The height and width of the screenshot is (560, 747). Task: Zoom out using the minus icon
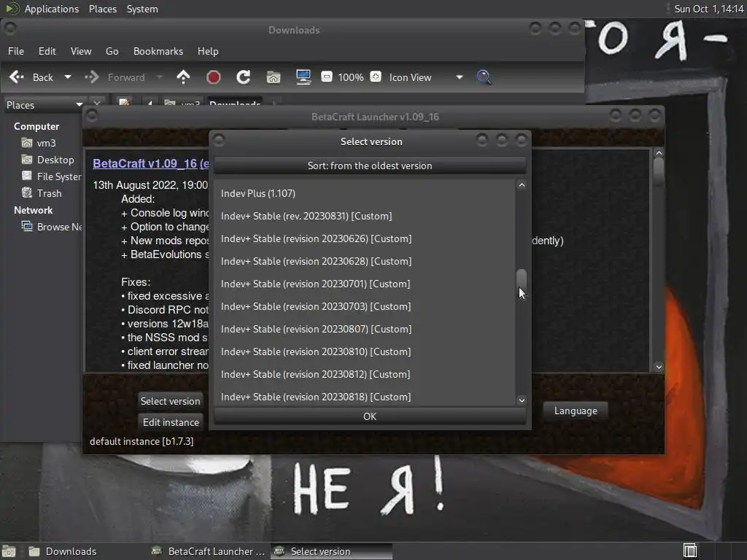[326, 77]
